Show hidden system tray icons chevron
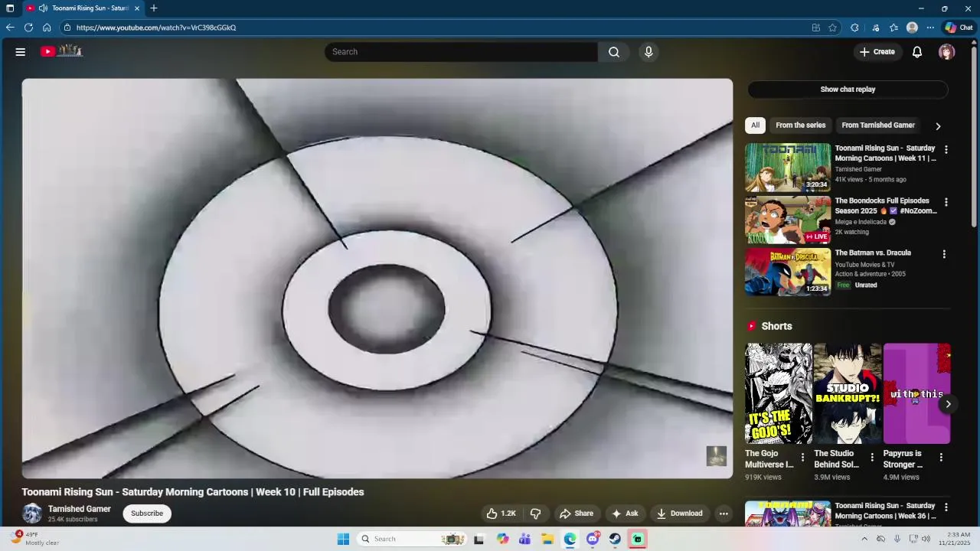 (x=864, y=539)
